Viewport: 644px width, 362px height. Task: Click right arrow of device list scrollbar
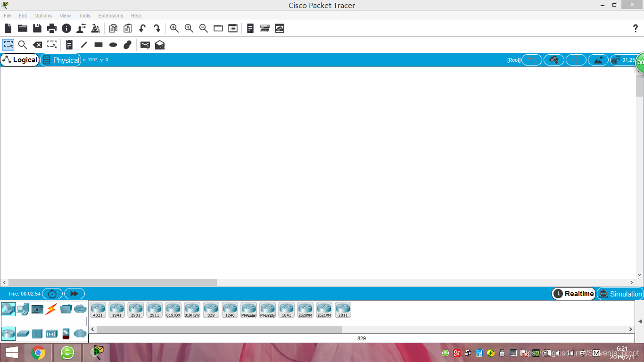(631, 329)
